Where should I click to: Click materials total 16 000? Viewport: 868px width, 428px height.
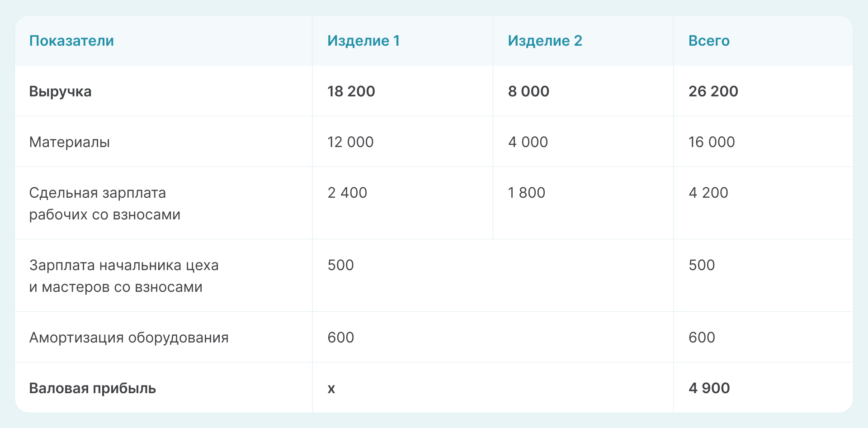click(x=712, y=142)
